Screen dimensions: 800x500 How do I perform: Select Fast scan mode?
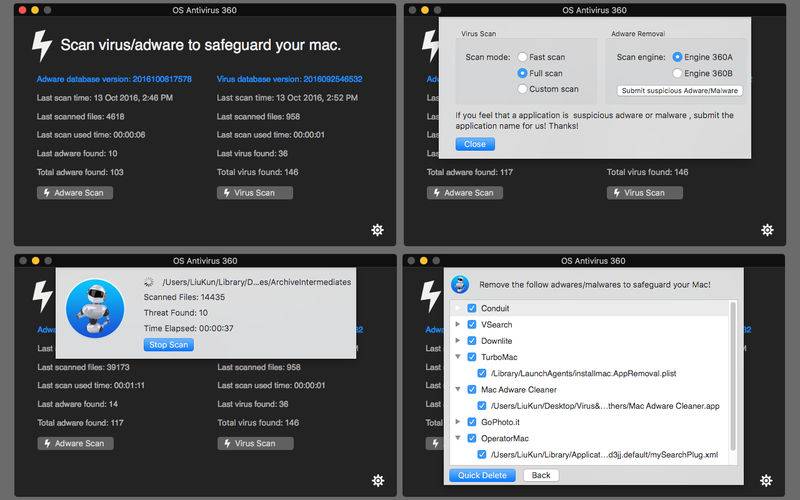522,57
